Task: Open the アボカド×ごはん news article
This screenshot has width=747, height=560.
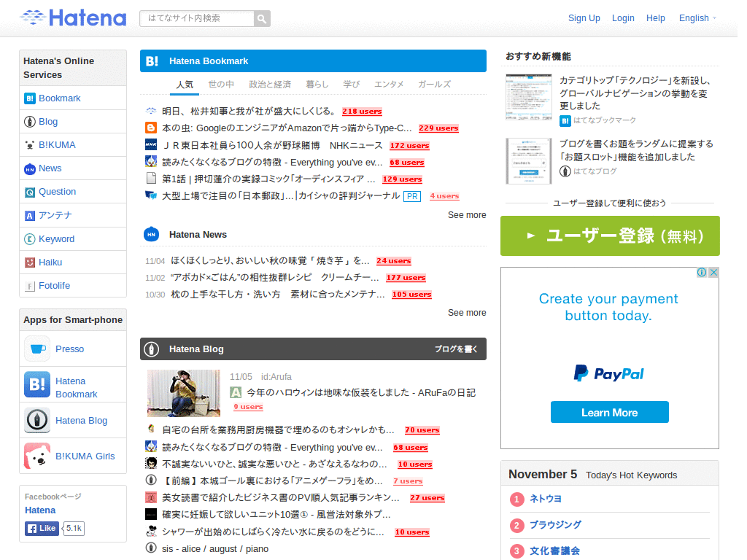Action: click(275, 277)
